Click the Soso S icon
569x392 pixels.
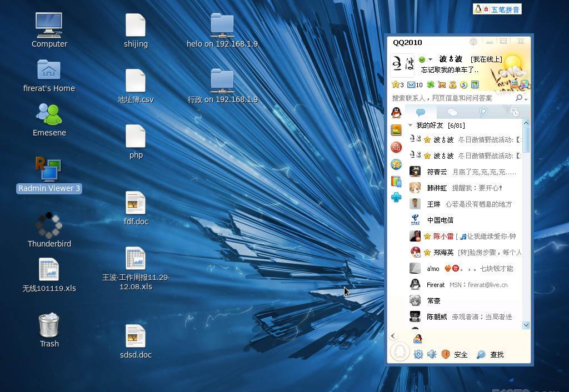coord(463,85)
